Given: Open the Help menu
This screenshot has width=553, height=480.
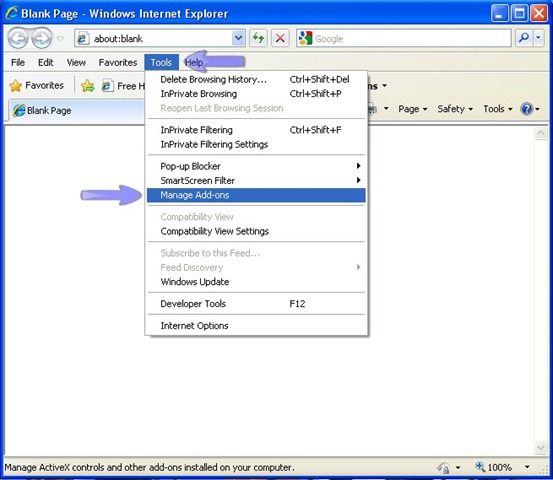Looking at the screenshot, I should 194,62.
